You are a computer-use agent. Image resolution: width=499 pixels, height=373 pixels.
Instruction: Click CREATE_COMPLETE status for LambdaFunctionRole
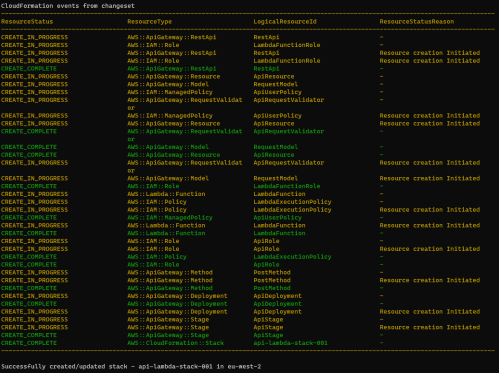(x=29, y=186)
